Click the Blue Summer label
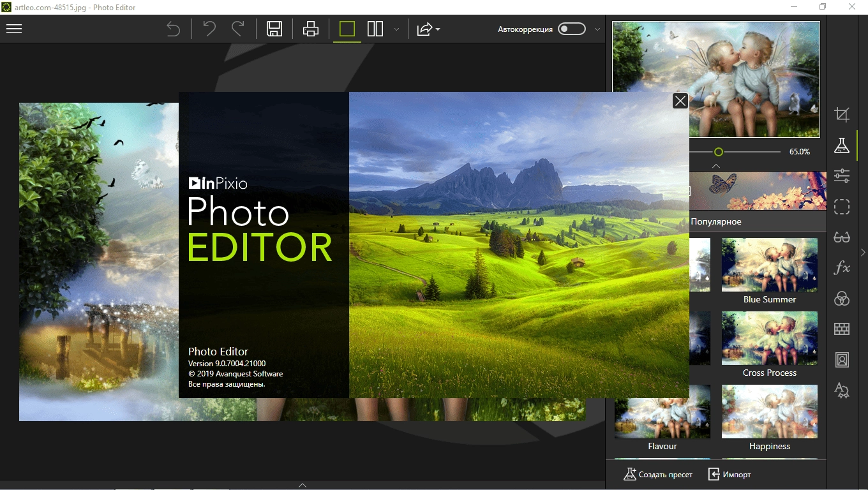Image resolution: width=868 pixels, height=490 pixels. click(x=770, y=299)
